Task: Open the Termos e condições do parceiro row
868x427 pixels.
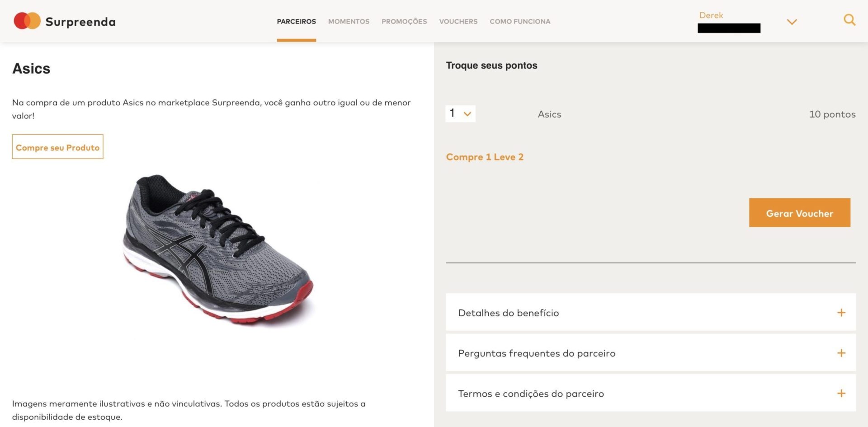Action: 651,393
